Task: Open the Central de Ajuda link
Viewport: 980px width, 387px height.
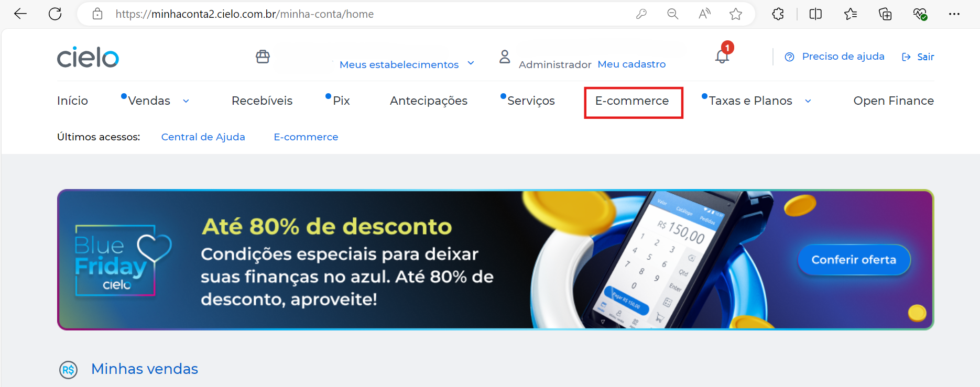Action: [203, 137]
